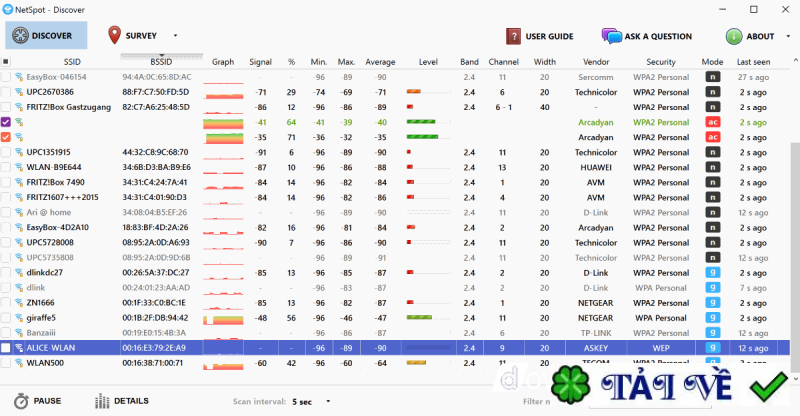Sort by Channel column header
This screenshot has height=416, width=800.
(x=503, y=62)
